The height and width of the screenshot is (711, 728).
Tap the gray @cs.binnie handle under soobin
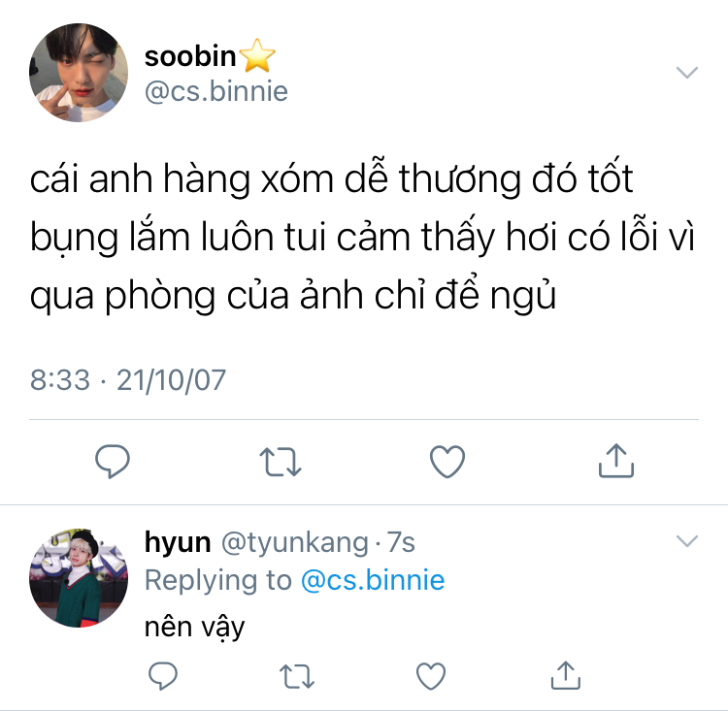(216, 91)
